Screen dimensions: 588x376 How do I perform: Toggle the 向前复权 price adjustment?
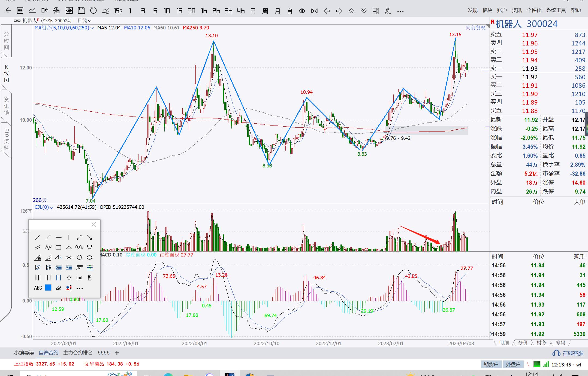tap(475, 28)
